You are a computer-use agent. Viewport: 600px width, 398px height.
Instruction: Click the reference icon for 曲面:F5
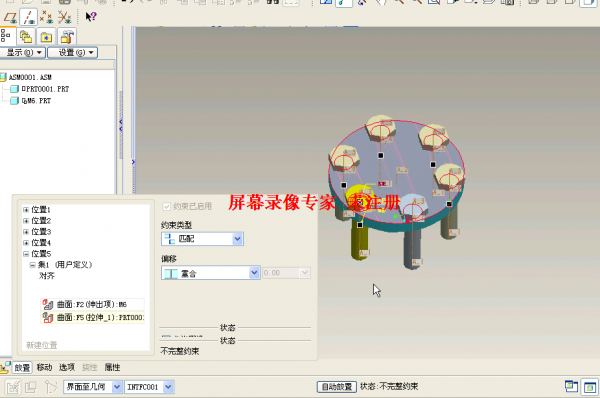(x=48, y=317)
